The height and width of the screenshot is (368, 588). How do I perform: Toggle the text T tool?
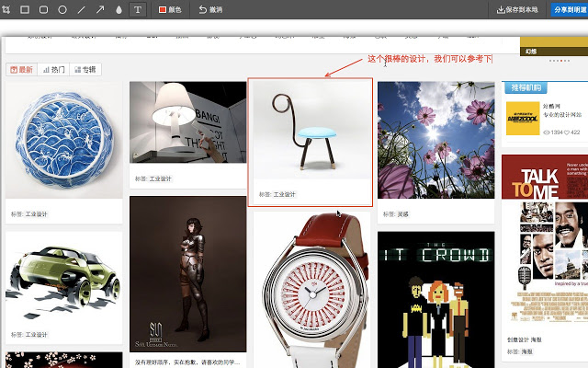[x=138, y=9]
